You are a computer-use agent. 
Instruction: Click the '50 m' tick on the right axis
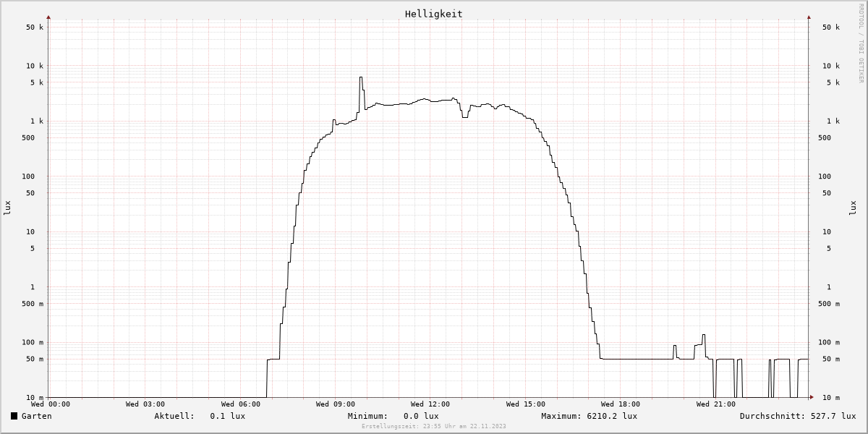pyautogui.click(x=831, y=359)
